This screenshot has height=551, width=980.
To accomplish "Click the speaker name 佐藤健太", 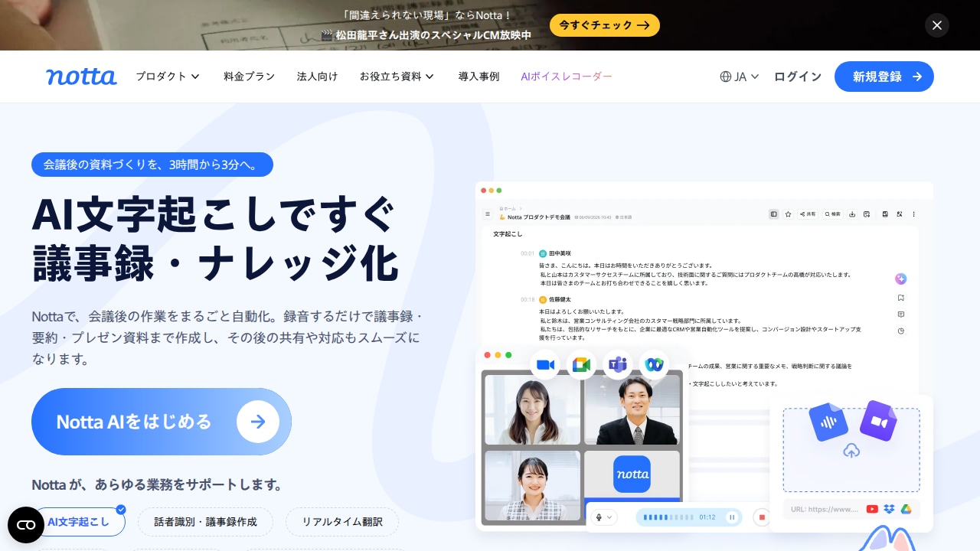I will 560,299.
